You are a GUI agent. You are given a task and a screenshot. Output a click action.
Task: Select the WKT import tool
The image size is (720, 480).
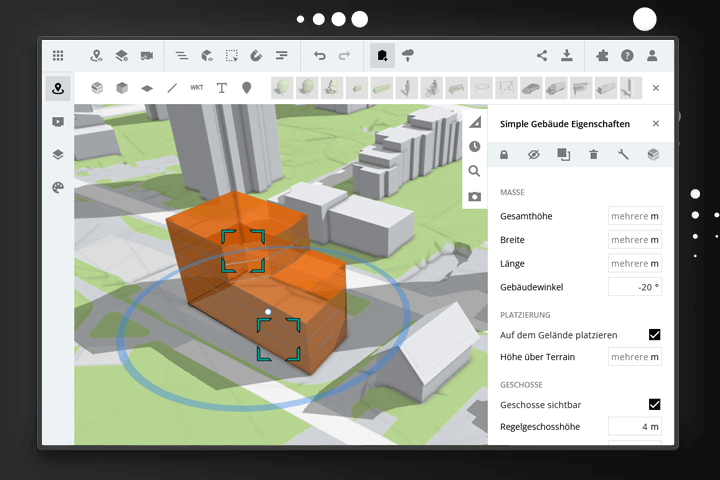click(196, 88)
